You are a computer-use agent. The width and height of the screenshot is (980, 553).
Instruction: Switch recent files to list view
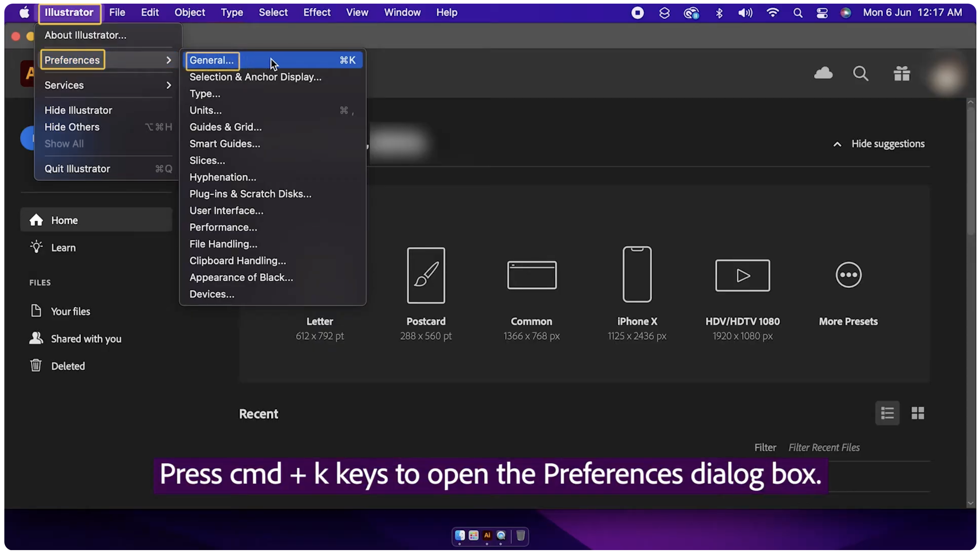[x=887, y=413]
